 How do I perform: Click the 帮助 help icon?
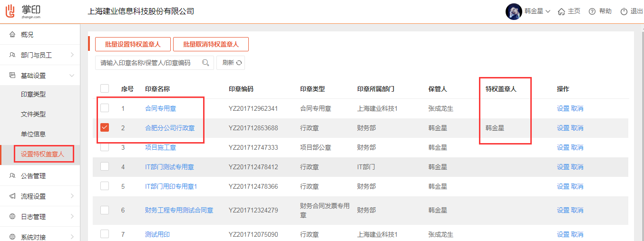pos(592,11)
